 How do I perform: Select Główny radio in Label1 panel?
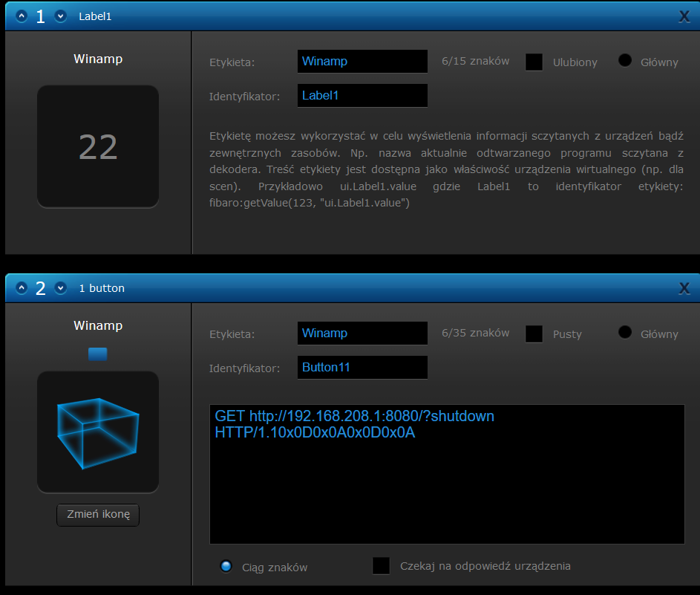click(625, 60)
